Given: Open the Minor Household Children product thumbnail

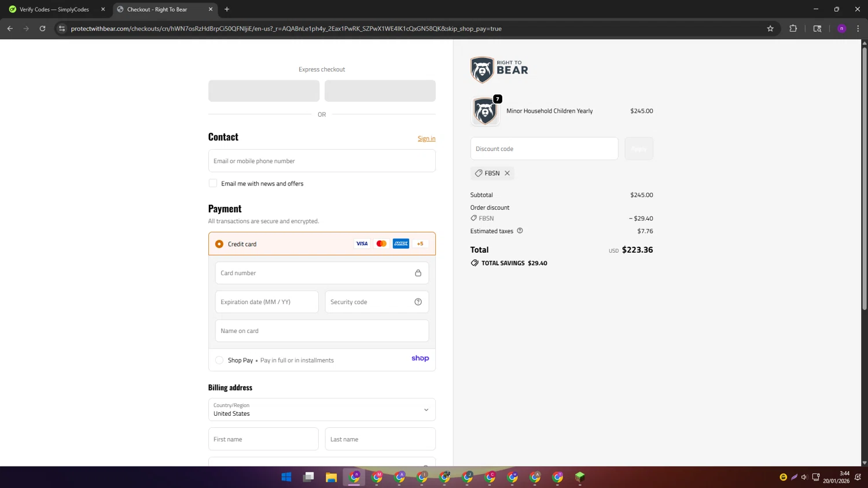Looking at the screenshot, I should [x=485, y=111].
